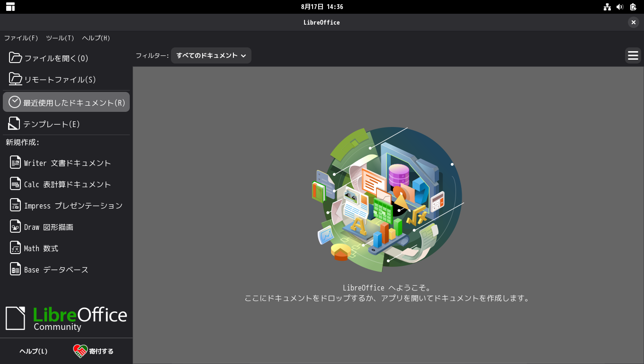Click the Math 数式 label
The image size is (644, 364).
(41, 248)
